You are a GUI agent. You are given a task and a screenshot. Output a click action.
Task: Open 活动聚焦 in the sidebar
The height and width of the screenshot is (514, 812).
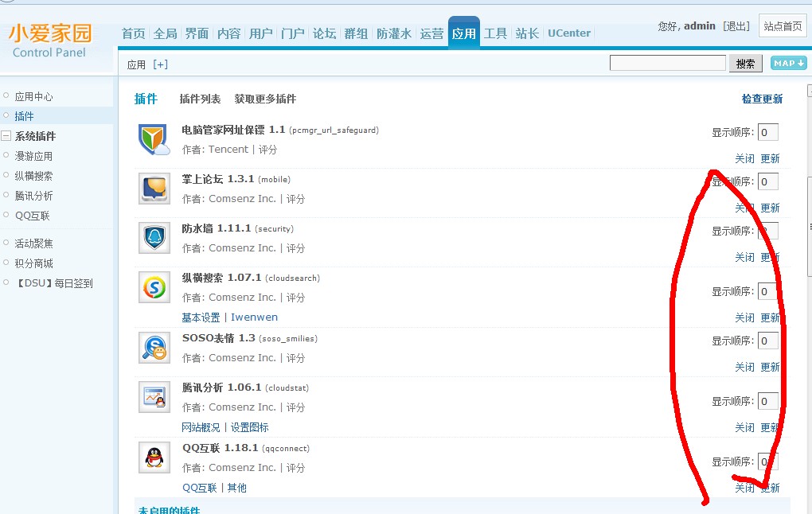33,243
